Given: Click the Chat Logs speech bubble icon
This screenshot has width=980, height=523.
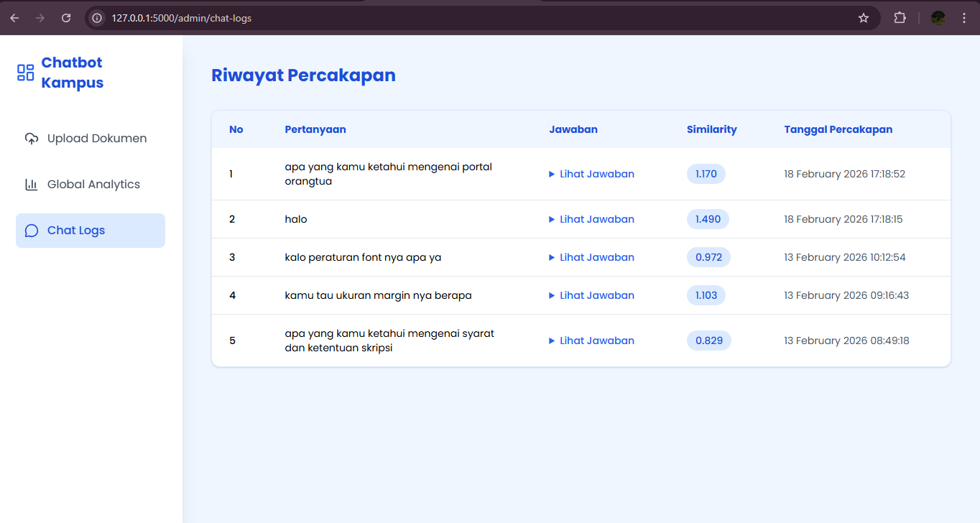Looking at the screenshot, I should pos(31,230).
